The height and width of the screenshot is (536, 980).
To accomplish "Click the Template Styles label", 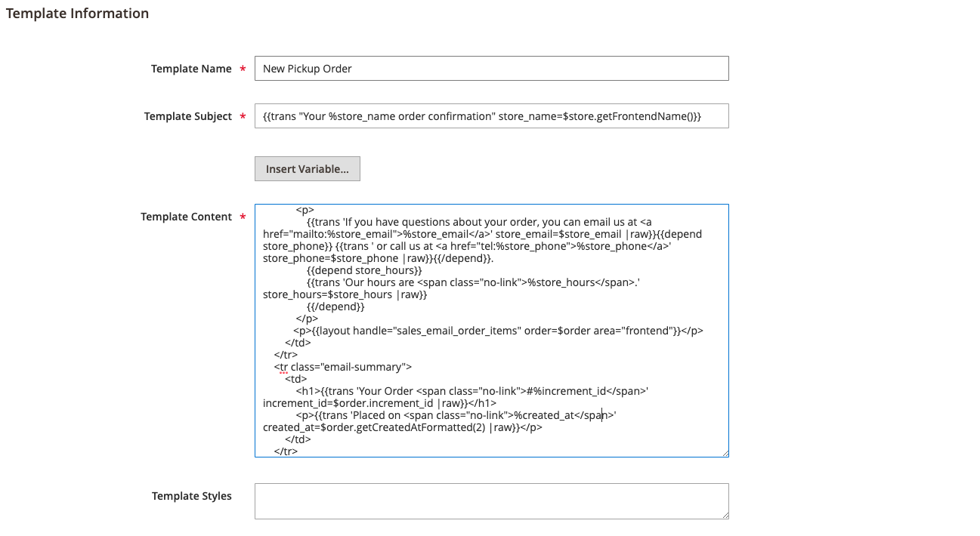I will 192,496.
